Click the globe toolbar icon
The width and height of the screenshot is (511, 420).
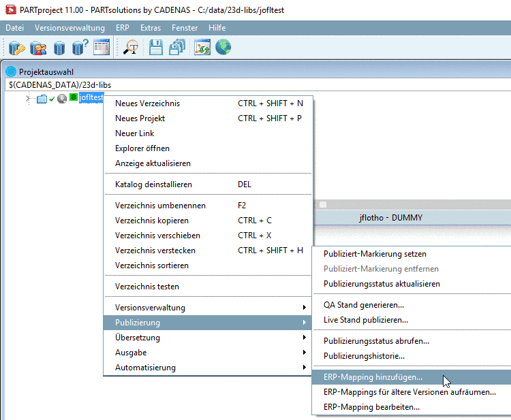point(223,47)
